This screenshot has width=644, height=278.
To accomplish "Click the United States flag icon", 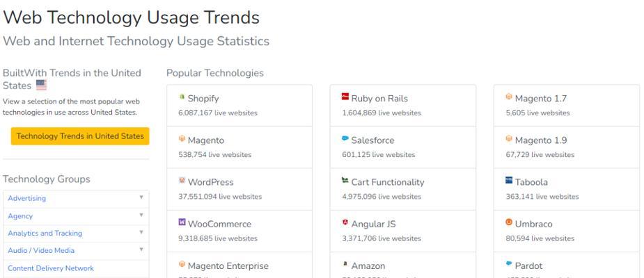I will click(x=41, y=85).
